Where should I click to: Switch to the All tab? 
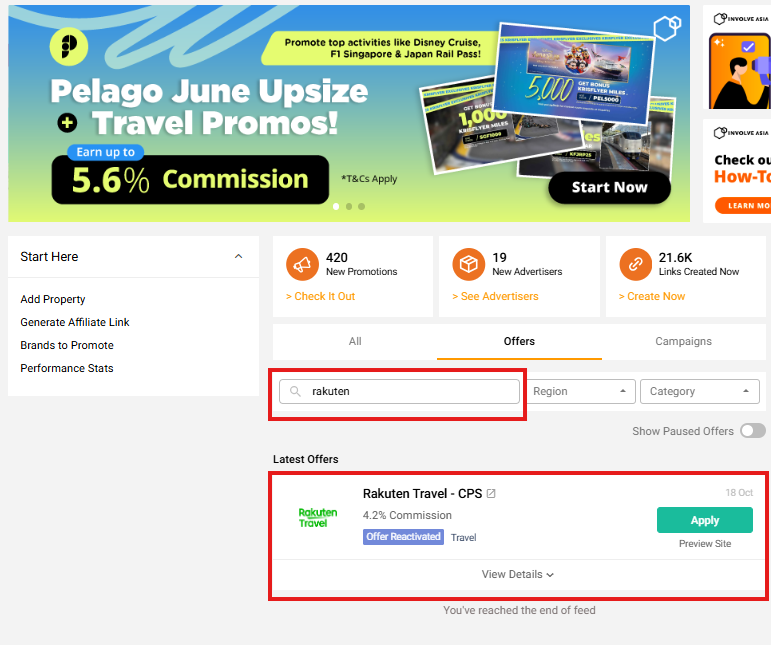355,341
